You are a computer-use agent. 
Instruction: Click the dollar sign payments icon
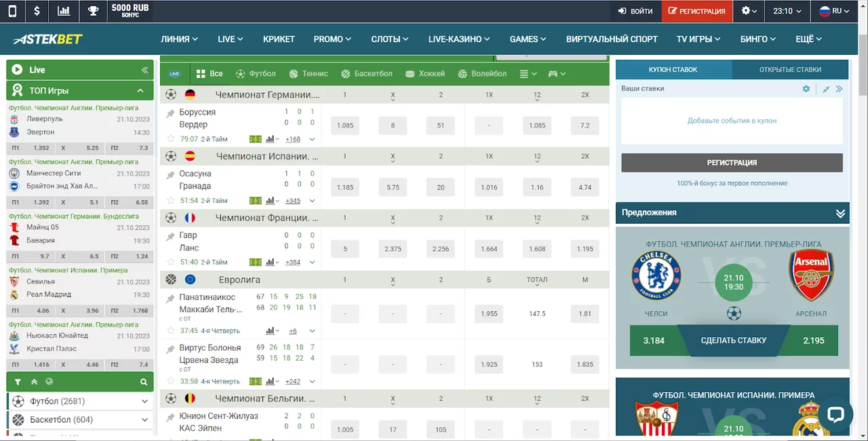[37, 11]
